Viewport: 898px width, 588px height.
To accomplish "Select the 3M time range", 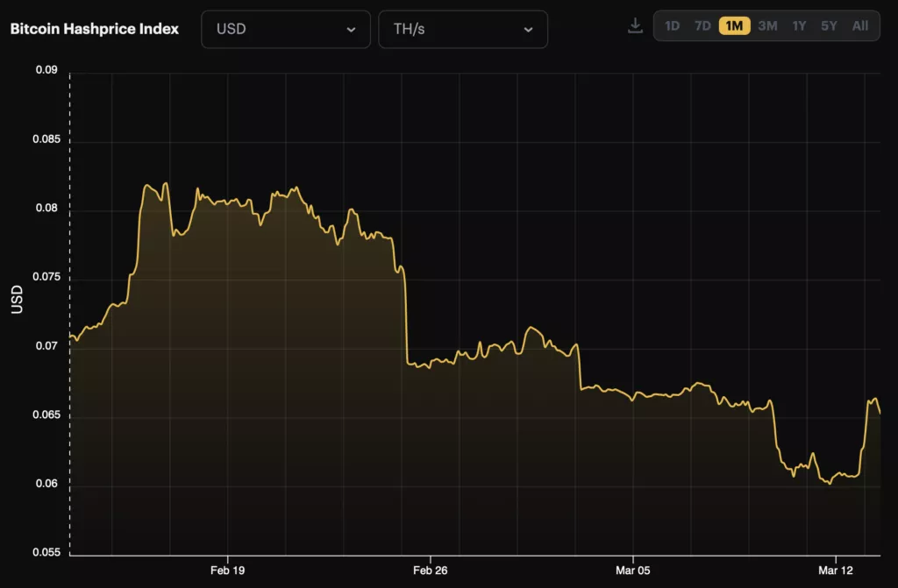I will [x=767, y=25].
